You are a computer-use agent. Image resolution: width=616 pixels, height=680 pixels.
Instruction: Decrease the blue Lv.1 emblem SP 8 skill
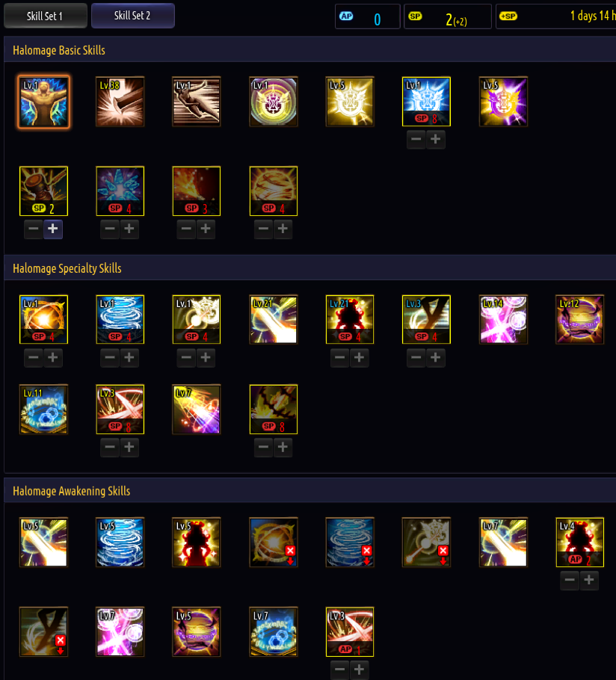416,139
